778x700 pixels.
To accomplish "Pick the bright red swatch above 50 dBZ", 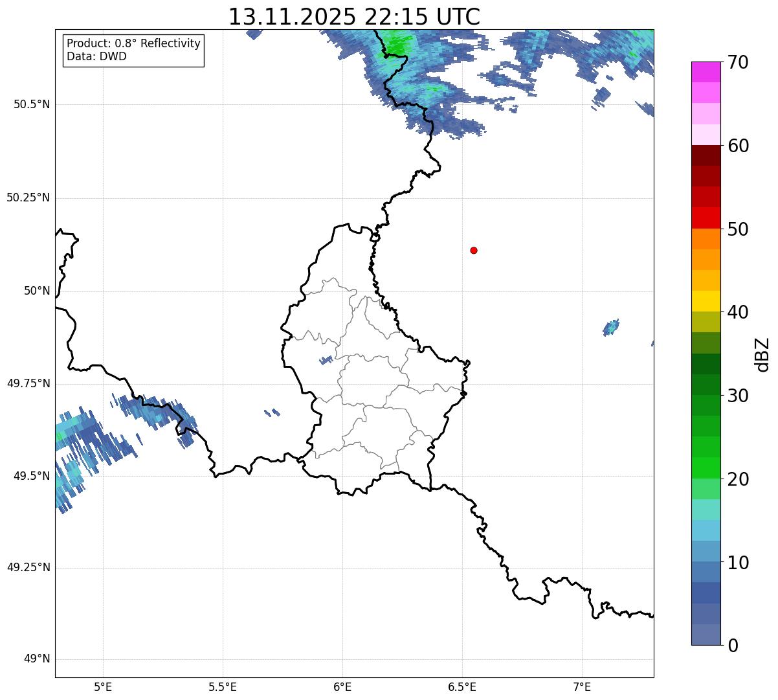I will click(706, 218).
